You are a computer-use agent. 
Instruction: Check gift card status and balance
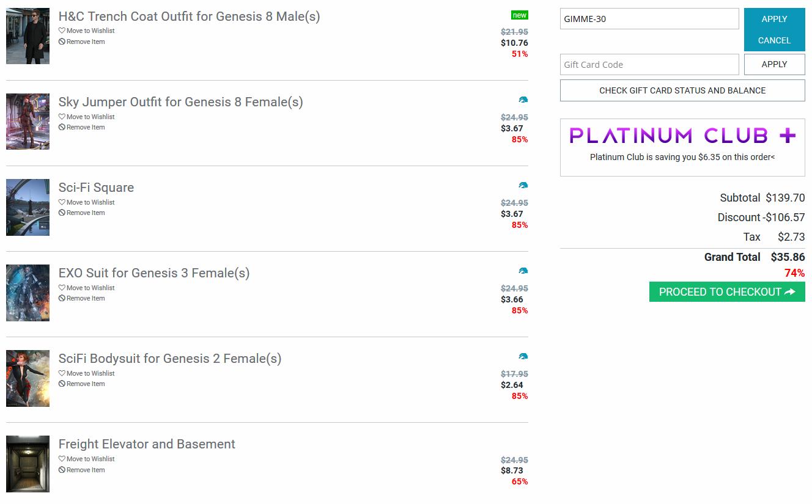click(682, 90)
